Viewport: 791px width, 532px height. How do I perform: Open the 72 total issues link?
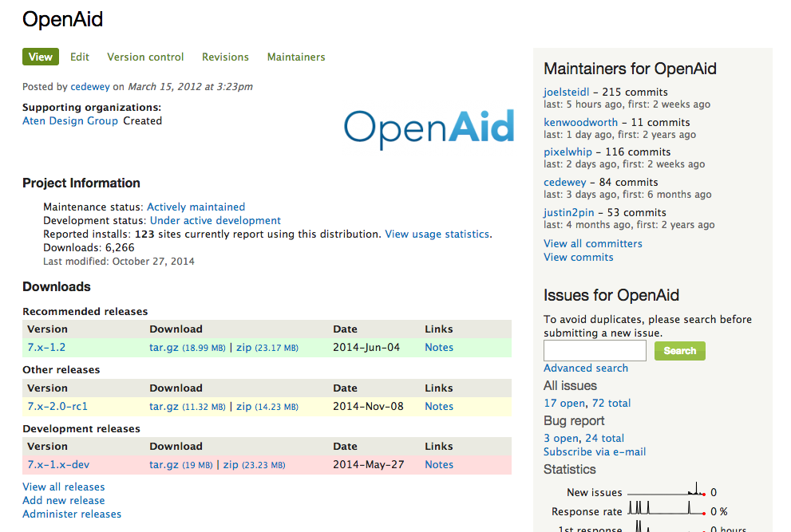(x=611, y=404)
